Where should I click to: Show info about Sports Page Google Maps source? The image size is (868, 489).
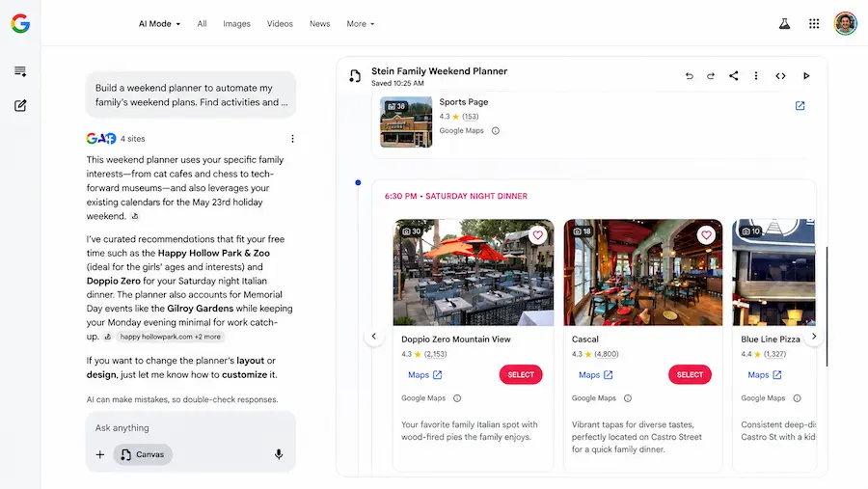click(x=496, y=131)
